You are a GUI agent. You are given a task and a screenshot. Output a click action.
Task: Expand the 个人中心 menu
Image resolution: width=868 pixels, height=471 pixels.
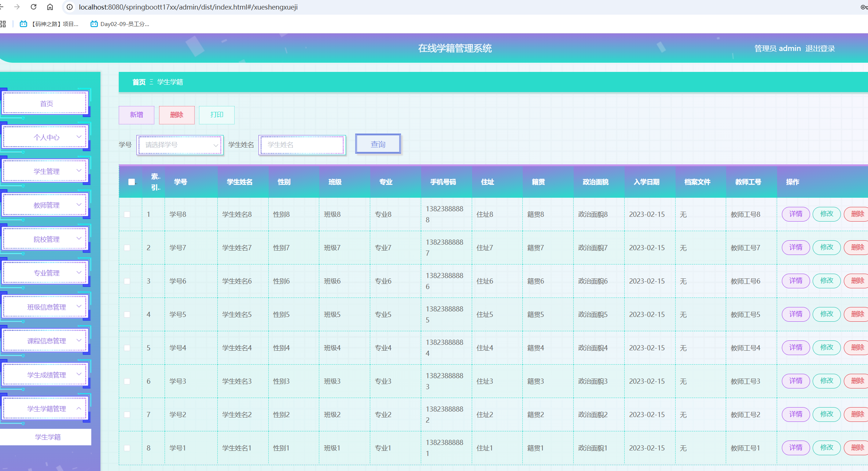pyautogui.click(x=45, y=137)
